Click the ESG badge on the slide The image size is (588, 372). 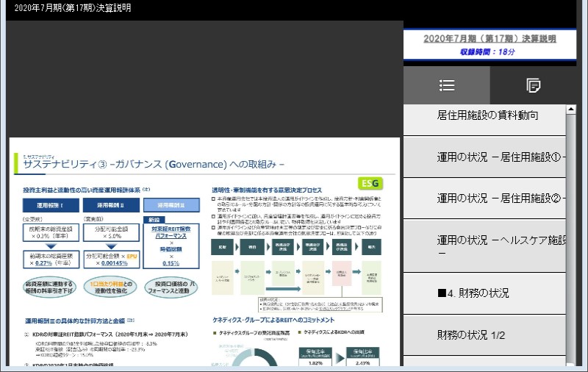click(x=370, y=183)
